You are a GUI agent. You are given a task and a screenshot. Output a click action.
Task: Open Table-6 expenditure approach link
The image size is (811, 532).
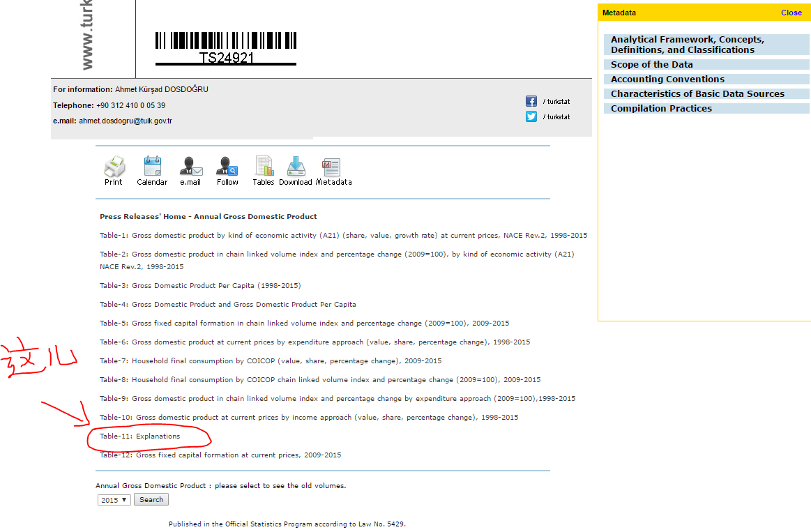(314, 342)
